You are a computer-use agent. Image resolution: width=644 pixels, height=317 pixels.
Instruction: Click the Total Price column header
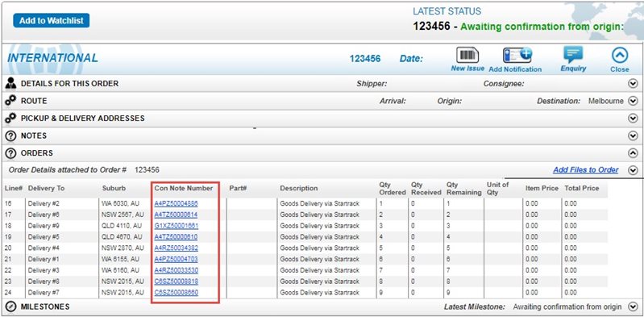pos(582,188)
